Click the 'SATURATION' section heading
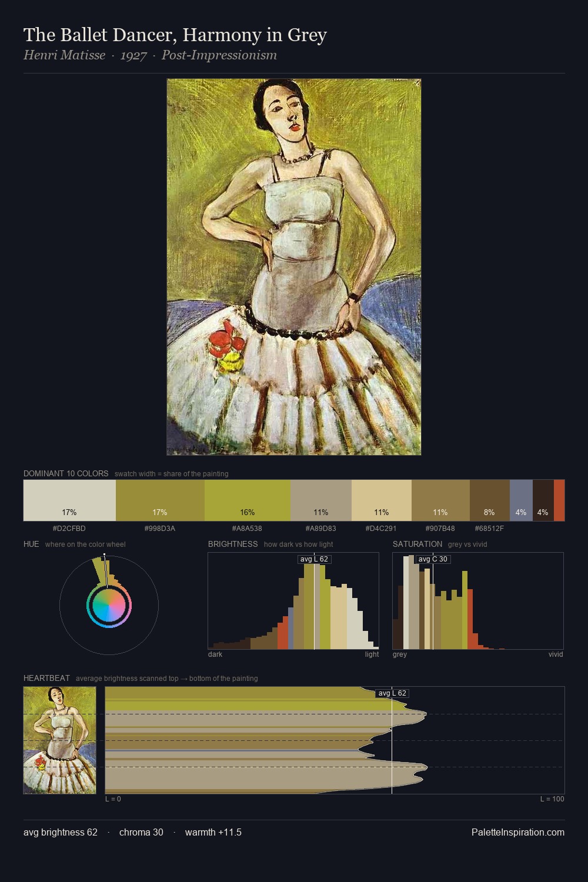 click(417, 544)
